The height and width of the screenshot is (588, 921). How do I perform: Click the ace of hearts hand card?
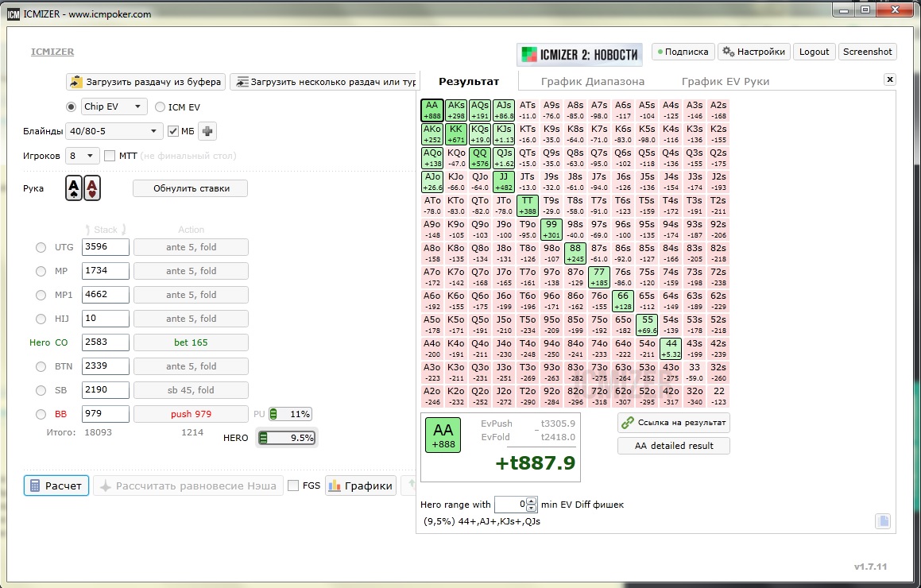92,188
